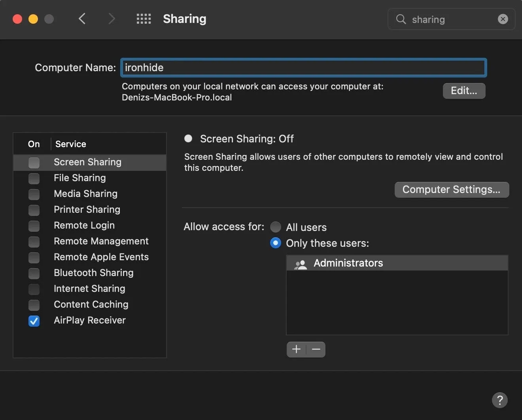Screen dimensions: 522x420
Task: Enable Content Caching checkbox
Action: [34, 305]
